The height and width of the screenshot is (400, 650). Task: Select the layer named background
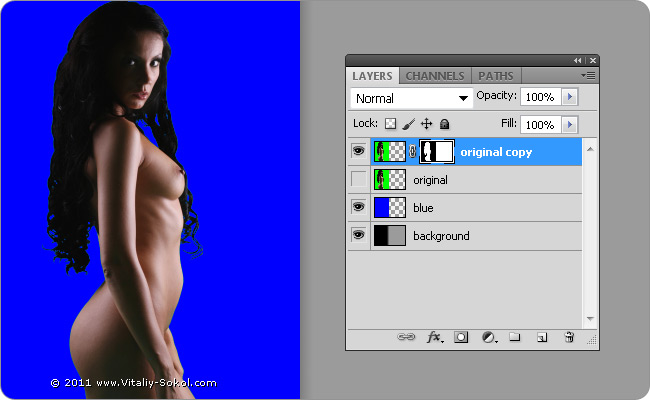click(x=441, y=236)
